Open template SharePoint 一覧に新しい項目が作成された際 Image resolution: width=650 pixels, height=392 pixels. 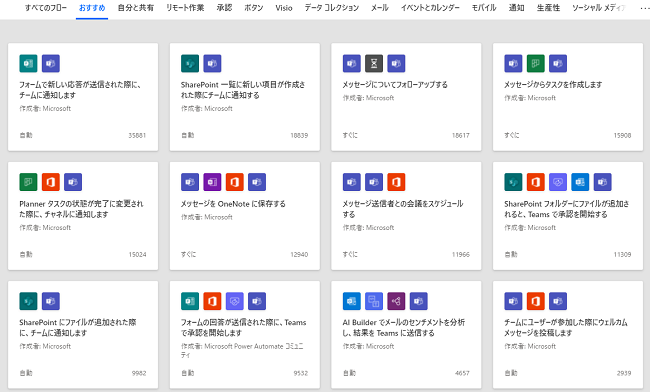[x=243, y=90]
